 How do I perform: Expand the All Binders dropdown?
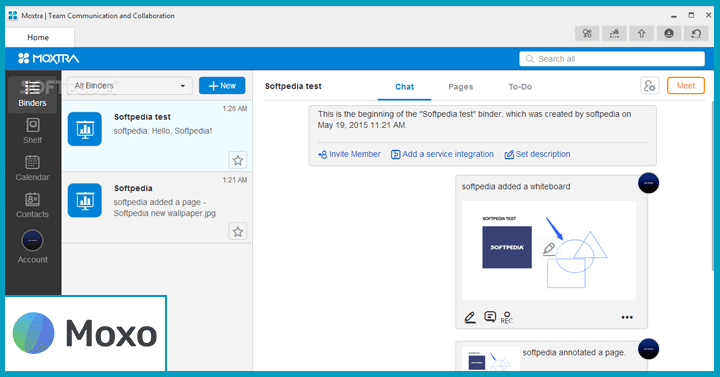tap(130, 85)
